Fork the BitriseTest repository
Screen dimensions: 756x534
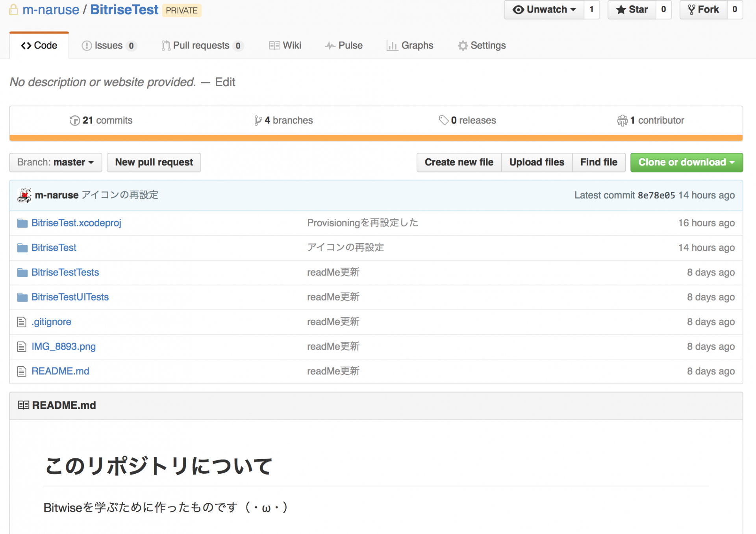point(703,10)
